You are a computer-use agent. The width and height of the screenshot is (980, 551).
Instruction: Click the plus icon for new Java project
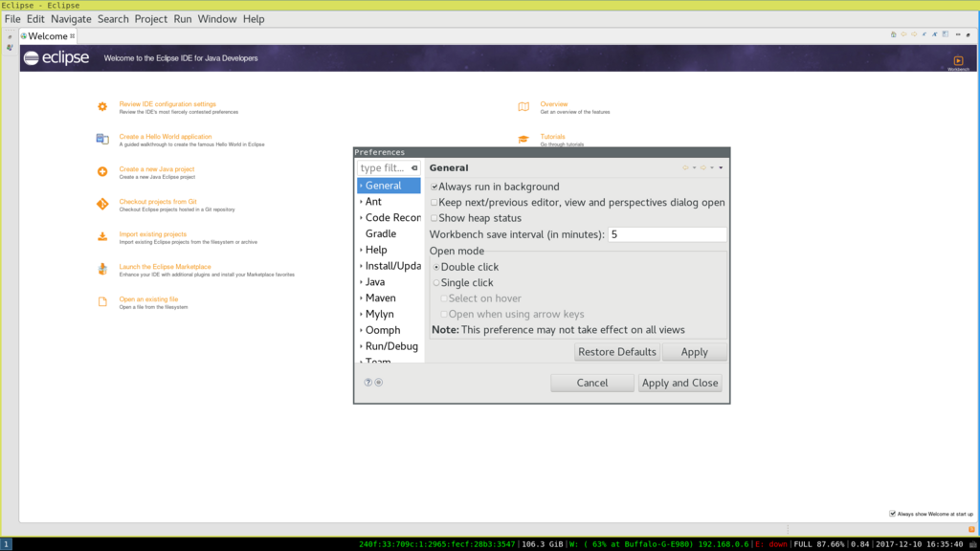tap(102, 172)
